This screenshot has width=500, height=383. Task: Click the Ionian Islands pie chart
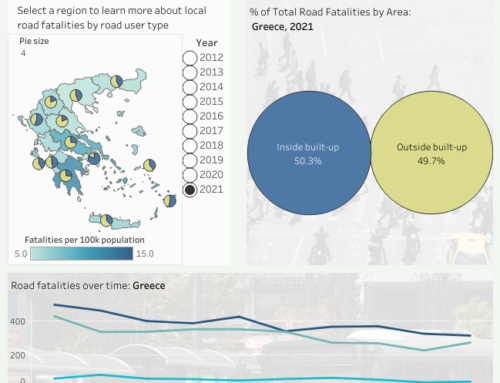click(38, 163)
